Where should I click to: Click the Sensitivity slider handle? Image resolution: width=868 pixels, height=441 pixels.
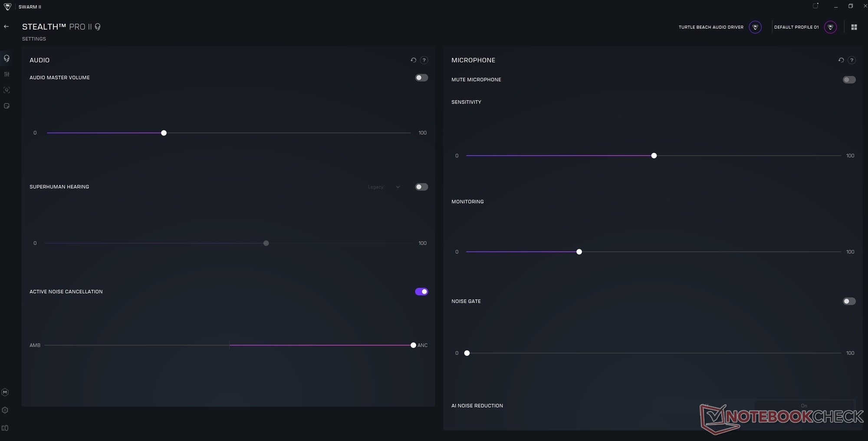654,156
